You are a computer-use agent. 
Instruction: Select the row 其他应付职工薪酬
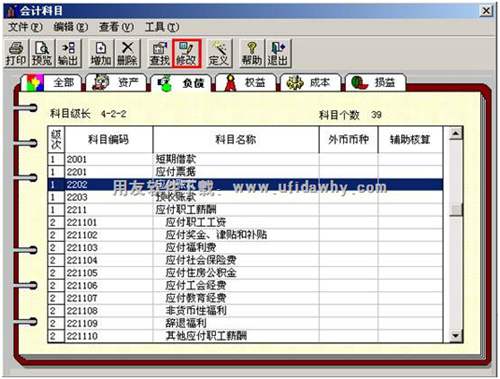[245, 336]
